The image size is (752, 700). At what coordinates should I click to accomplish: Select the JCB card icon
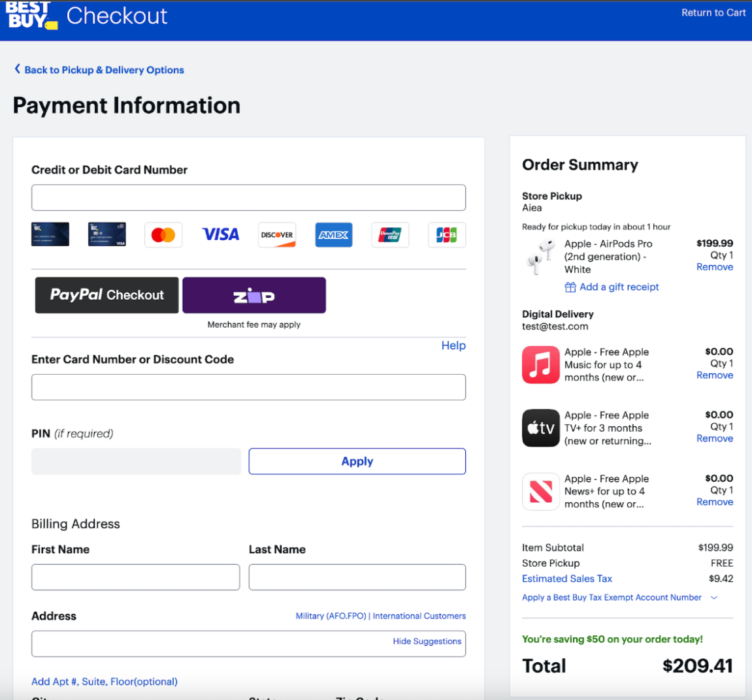coord(446,234)
